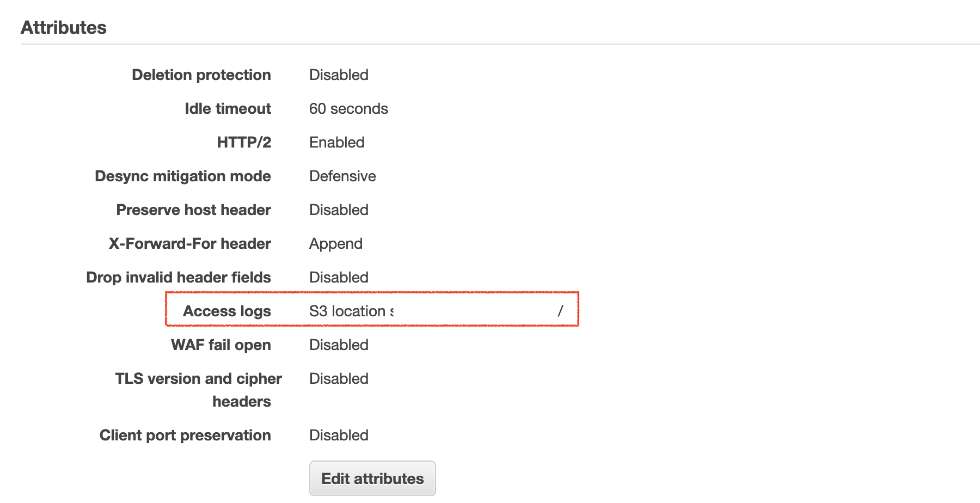The image size is (980, 503).
Task: Click the Attributes section heading
Action: (x=64, y=27)
